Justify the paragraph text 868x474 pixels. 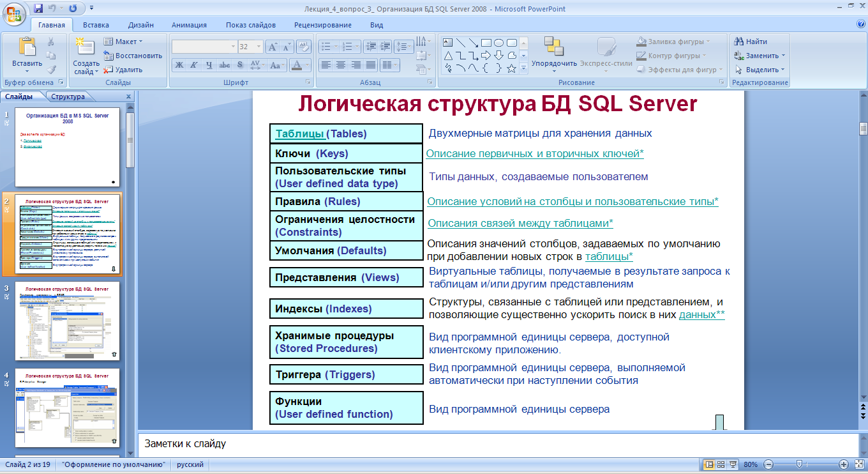[371, 65]
